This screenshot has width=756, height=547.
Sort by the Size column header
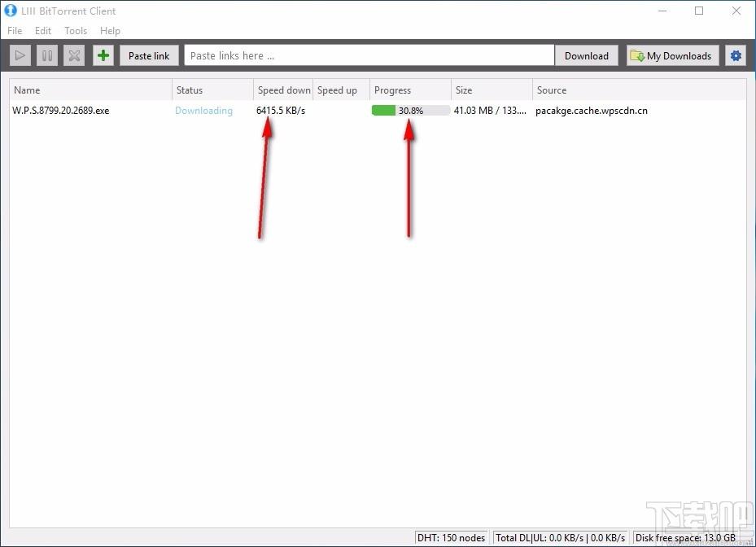pos(492,90)
